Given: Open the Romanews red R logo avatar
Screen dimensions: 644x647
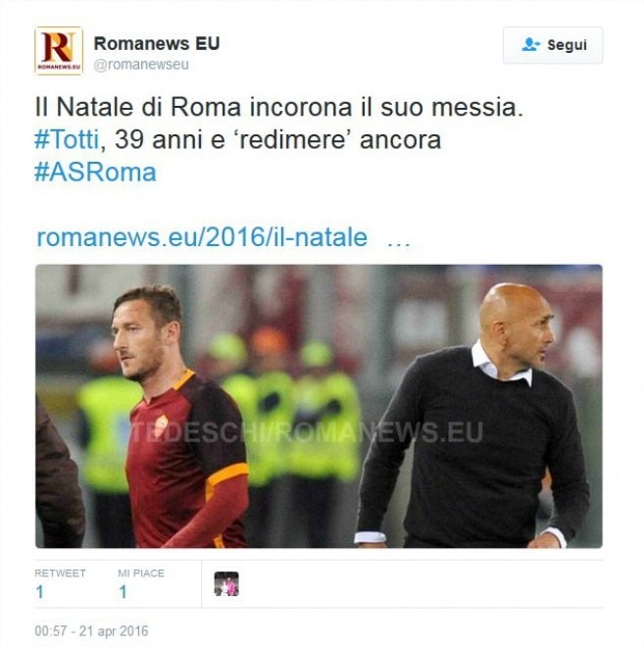Looking at the screenshot, I should (59, 51).
